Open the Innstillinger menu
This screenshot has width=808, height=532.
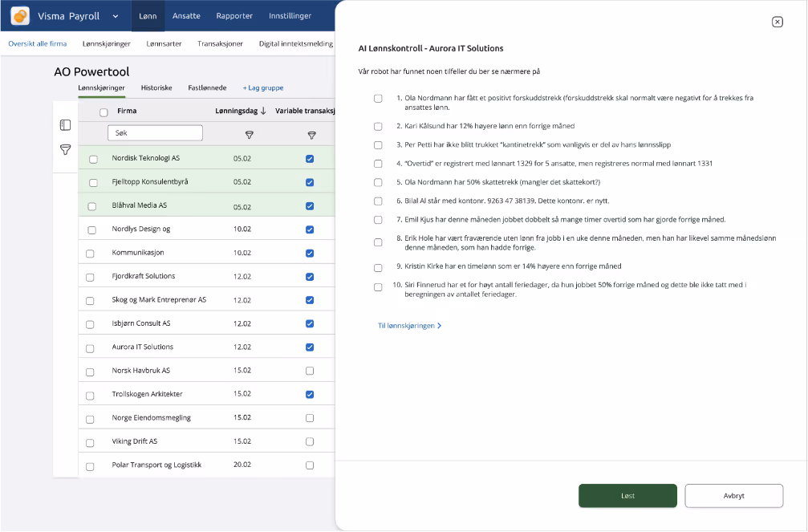pyautogui.click(x=290, y=16)
